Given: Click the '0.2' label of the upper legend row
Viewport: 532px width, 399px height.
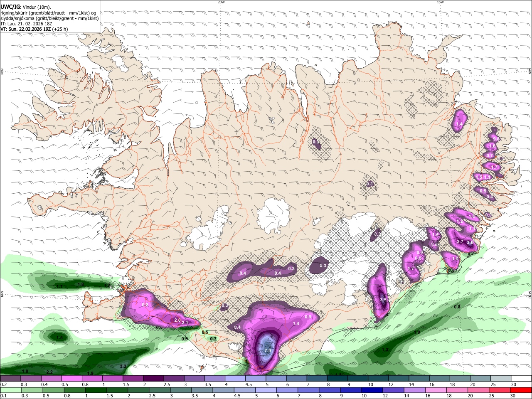Looking at the screenshot, I should (3, 385).
